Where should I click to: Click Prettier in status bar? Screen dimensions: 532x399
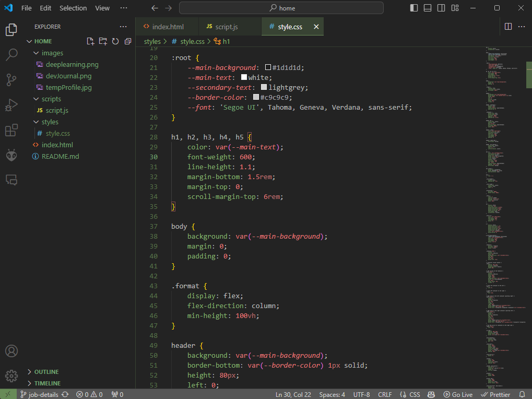pyautogui.click(x=495, y=394)
